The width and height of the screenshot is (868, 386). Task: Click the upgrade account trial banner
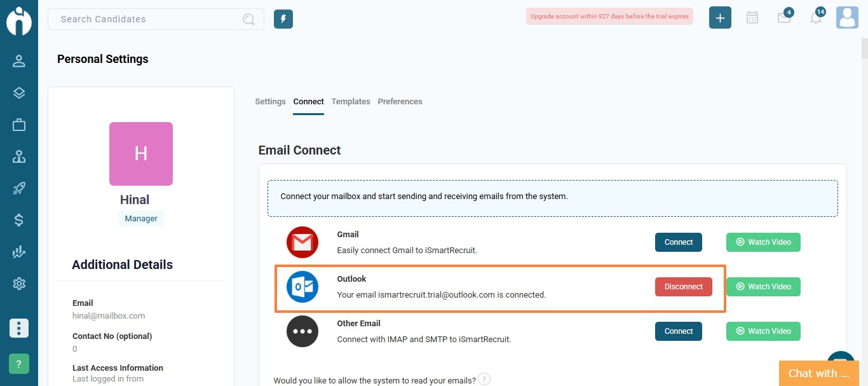pyautogui.click(x=609, y=17)
